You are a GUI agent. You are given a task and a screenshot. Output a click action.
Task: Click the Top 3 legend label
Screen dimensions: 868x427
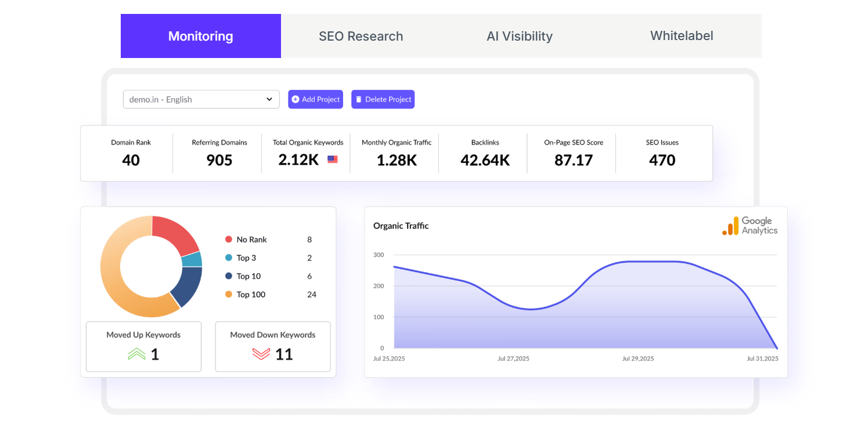click(x=246, y=258)
